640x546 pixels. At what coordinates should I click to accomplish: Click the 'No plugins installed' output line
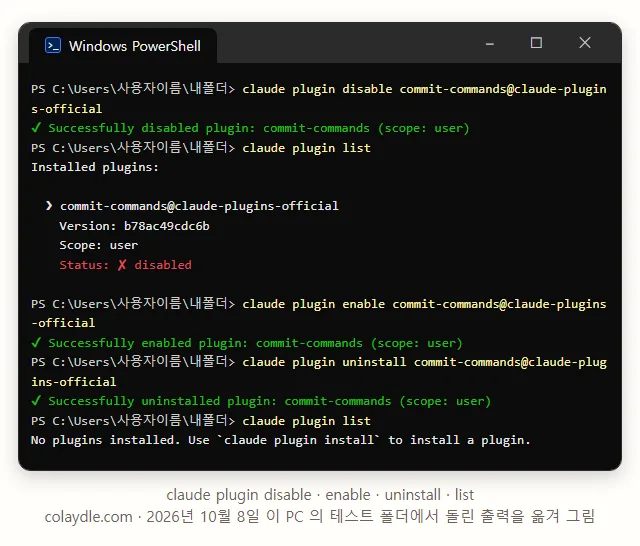coord(280,440)
